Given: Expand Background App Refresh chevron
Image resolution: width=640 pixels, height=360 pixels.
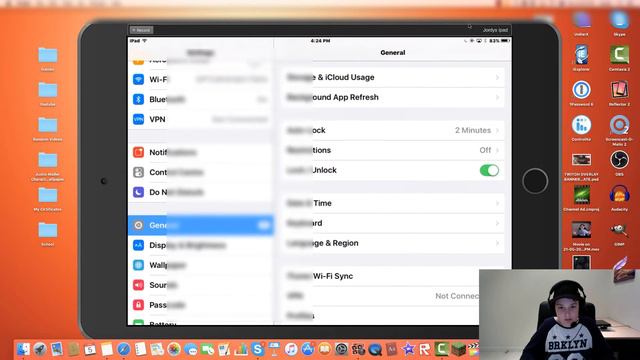Looking at the screenshot, I should (x=497, y=97).
